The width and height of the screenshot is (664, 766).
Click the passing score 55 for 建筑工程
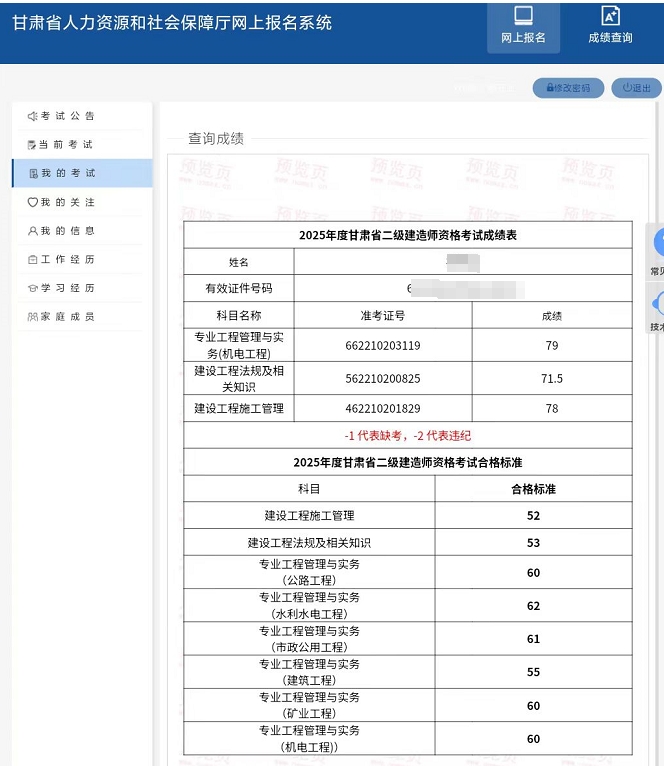pos(534,672)
